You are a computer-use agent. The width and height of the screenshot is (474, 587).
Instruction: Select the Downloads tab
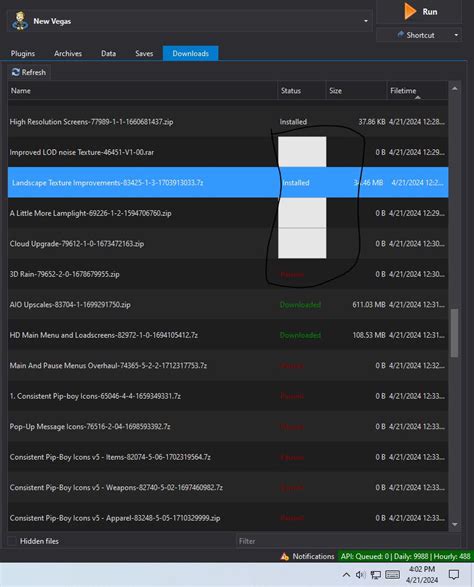pos(191,53)
